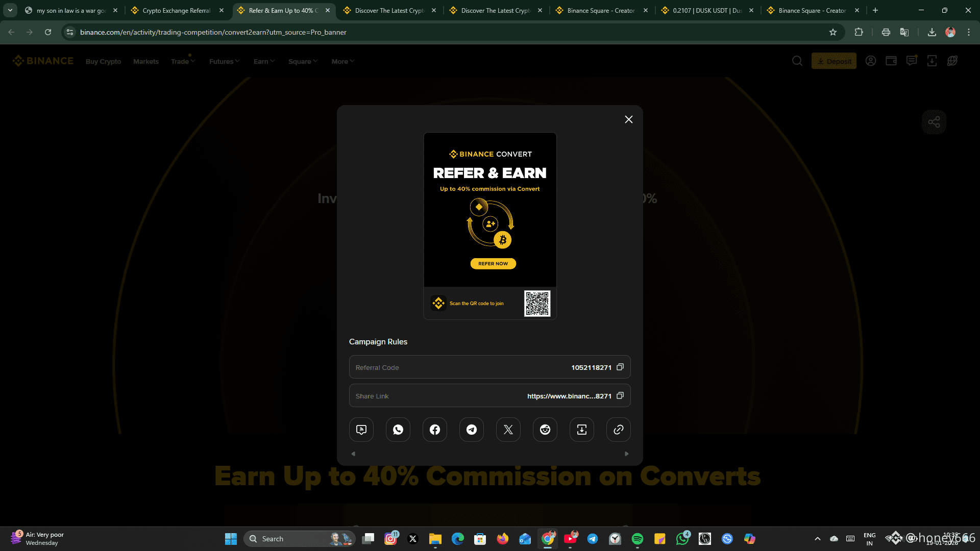Click the Deposit button
Screen dimensions: 980x551
point(834,61)
